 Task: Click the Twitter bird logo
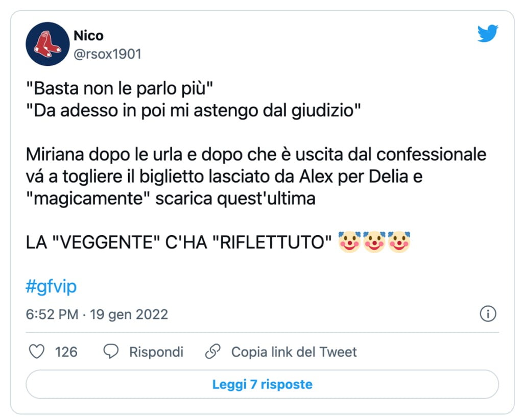tap(487, 34)
